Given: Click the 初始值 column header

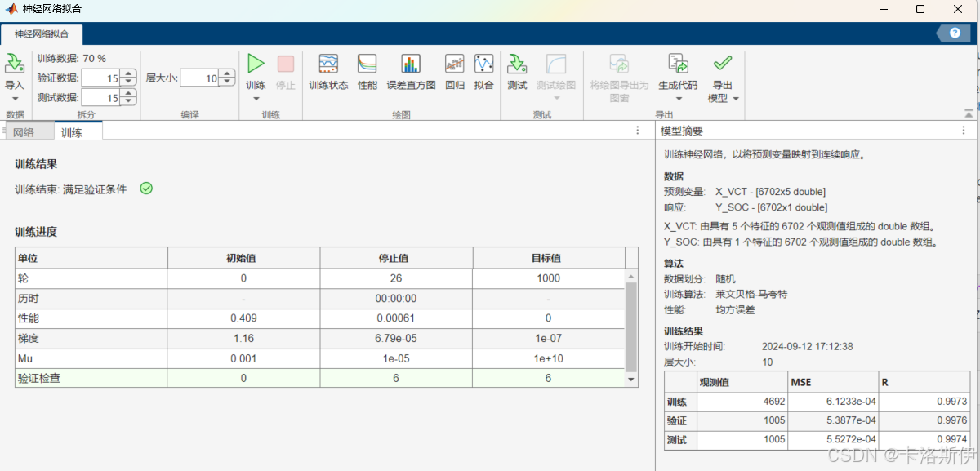Looking at the screenshot, I should [243, 258].
